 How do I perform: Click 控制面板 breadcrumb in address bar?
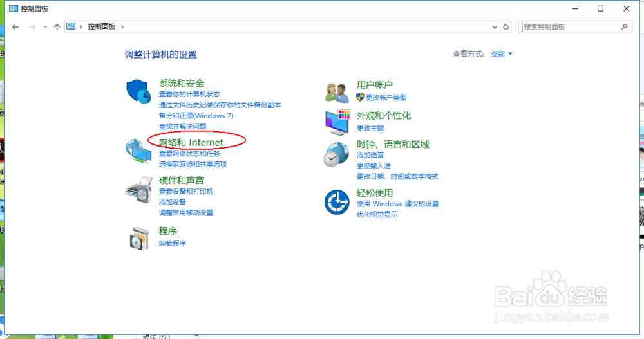[x=102, y=26]
